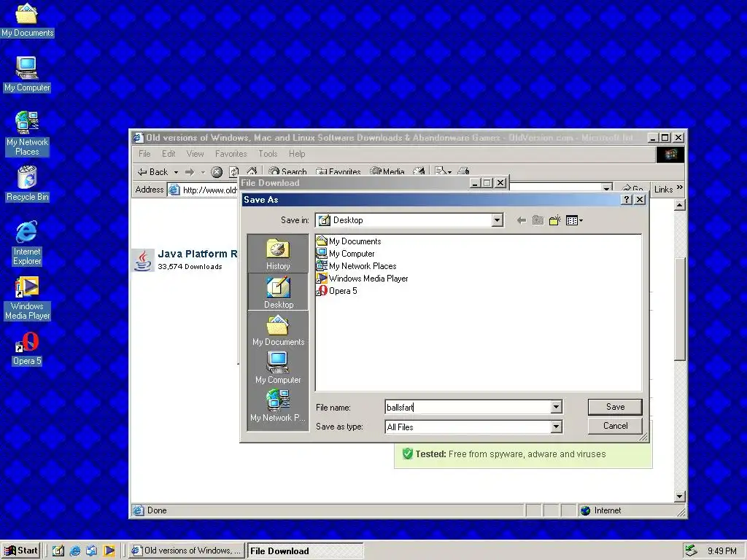Cancel the Save As dialog

(x=615, y=426)
